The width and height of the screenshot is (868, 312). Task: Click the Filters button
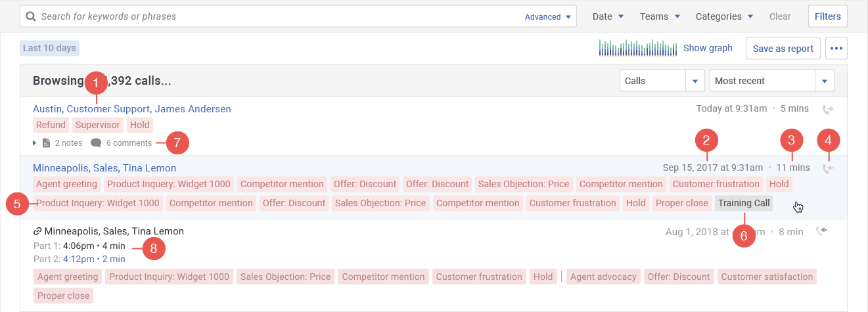(827, 16)
